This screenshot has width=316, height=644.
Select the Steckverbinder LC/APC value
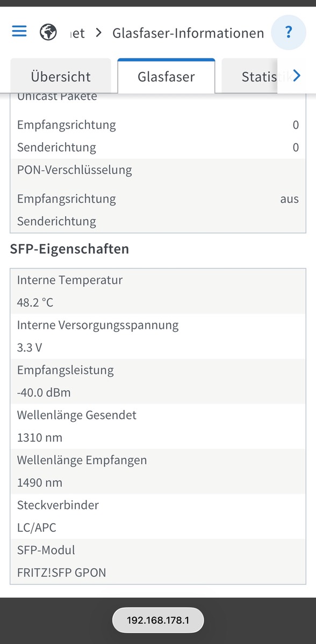37,528
